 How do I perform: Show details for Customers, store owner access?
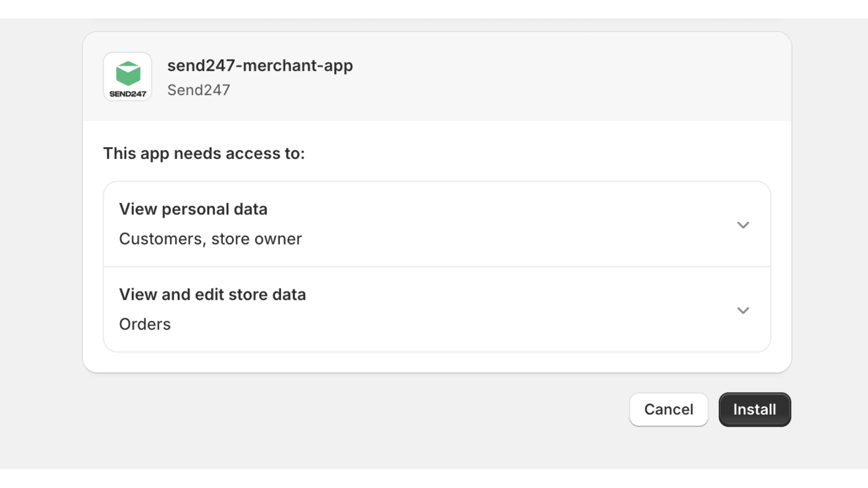coord(743,224)
